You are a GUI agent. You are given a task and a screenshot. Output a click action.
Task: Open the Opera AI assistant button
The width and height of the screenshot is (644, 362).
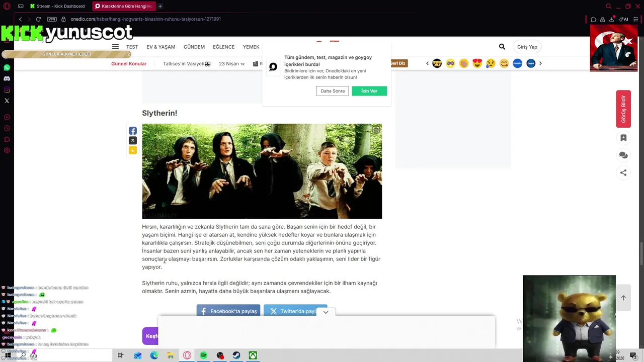pos(624,19)
